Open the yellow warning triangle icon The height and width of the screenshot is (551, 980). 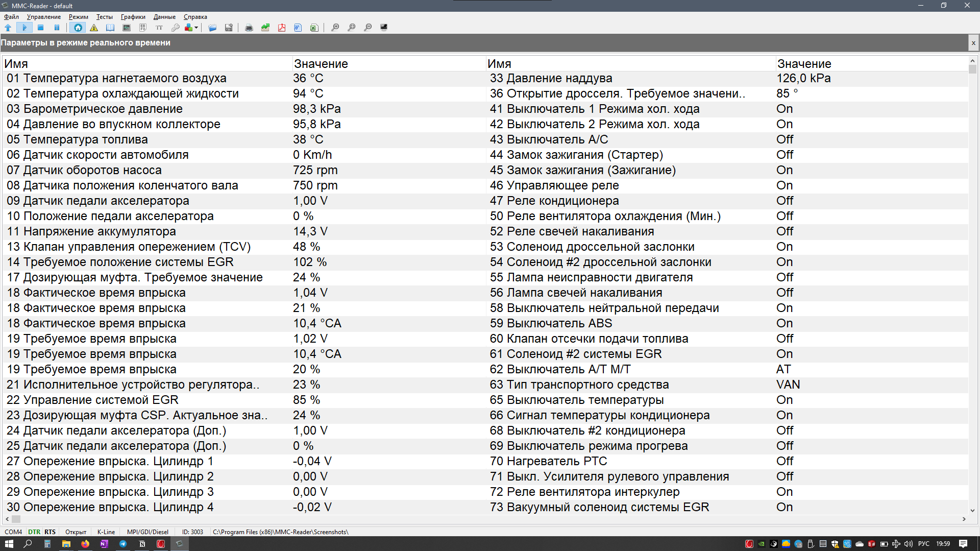coord(94,28)
